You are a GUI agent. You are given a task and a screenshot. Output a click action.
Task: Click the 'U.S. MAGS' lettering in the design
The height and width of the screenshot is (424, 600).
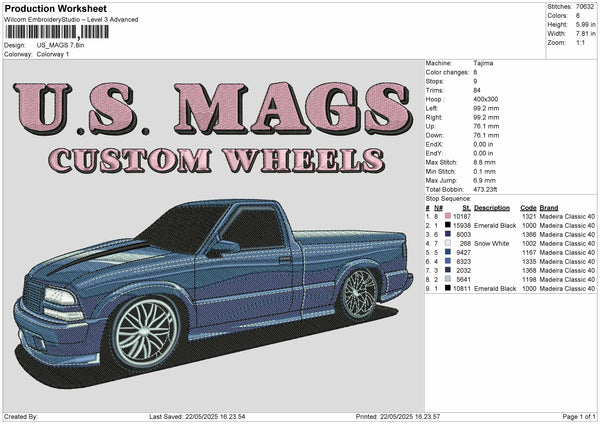[x=213, y=109]
